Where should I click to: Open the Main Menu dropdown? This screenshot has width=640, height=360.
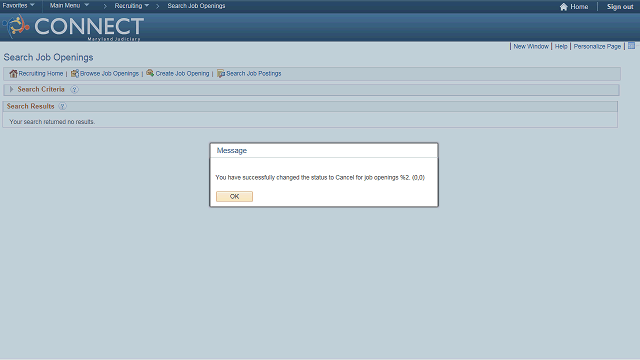tap(69, 6)
